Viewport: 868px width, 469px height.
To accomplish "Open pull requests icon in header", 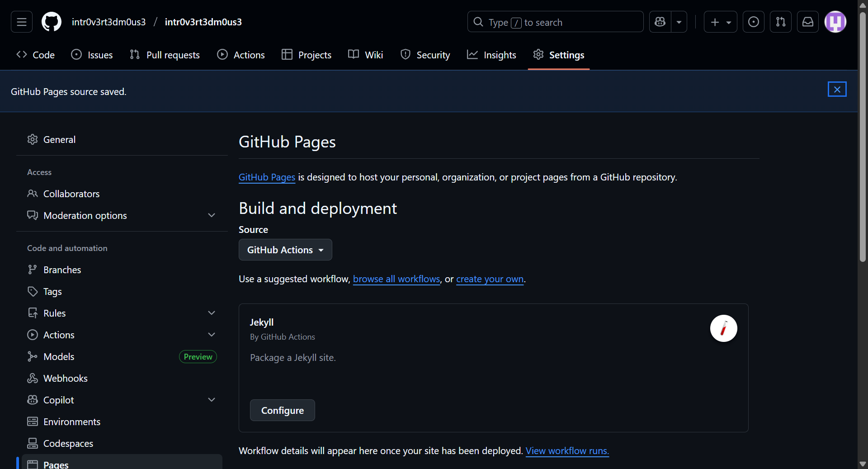I will pyautogui.click(x=780, y=22).
